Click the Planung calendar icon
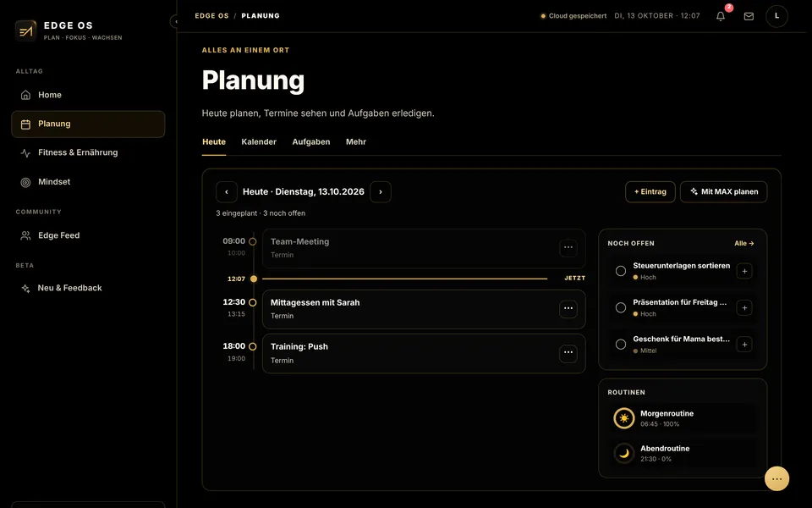Image resolution: width=812 pixels, height=508 pixels. point(25,124)
